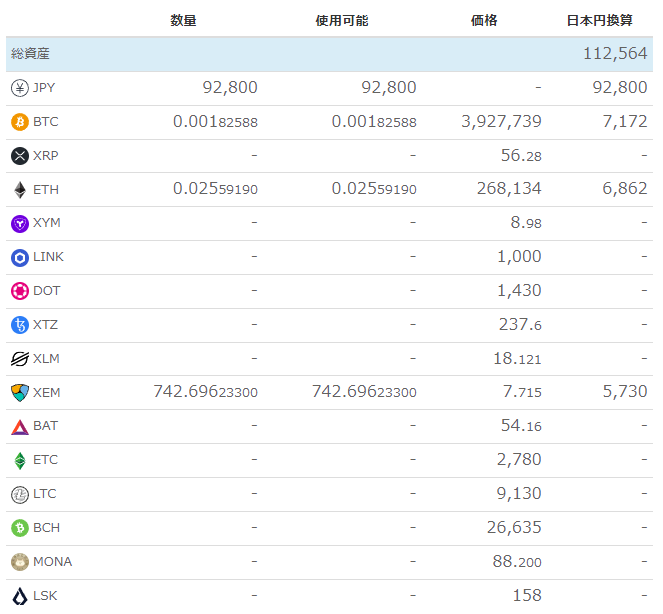The width and height of the screenshot is (663, 614).
Task: Click the green Ethereum Classic ETC icon
Action: point(19,461)
